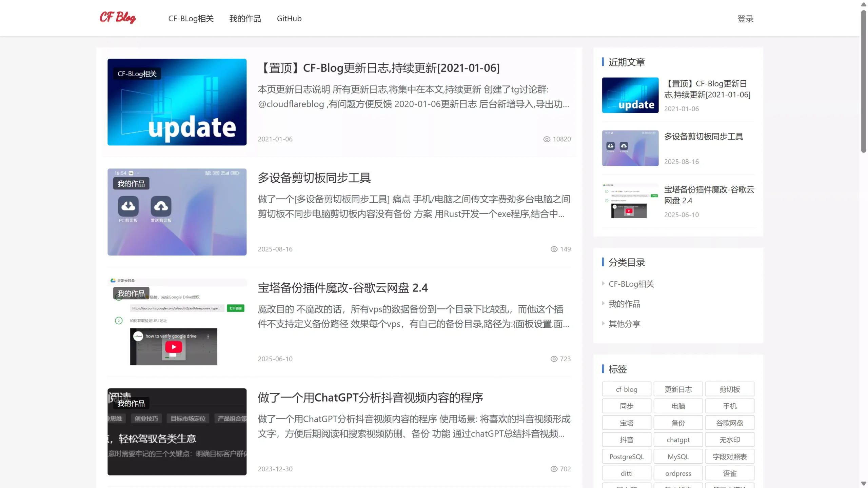Expand the 我的作品 category in sidebar
This screenshot has height=488, width=868.
624,304
